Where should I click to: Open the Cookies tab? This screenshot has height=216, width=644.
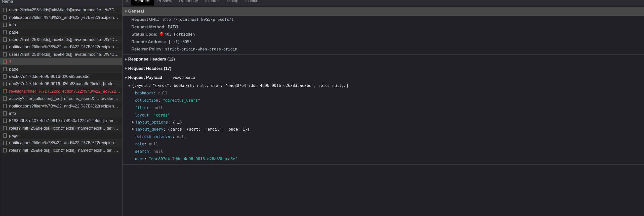tap(253, 2)
